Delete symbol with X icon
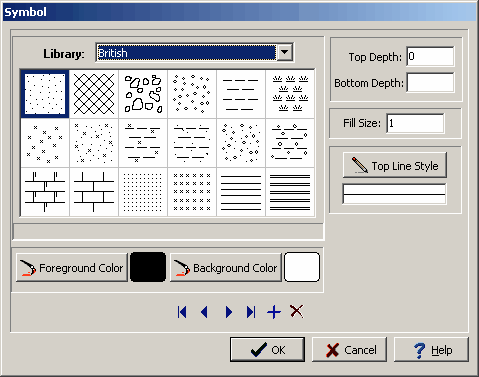 pyautogui.click(x=296, y=312)
